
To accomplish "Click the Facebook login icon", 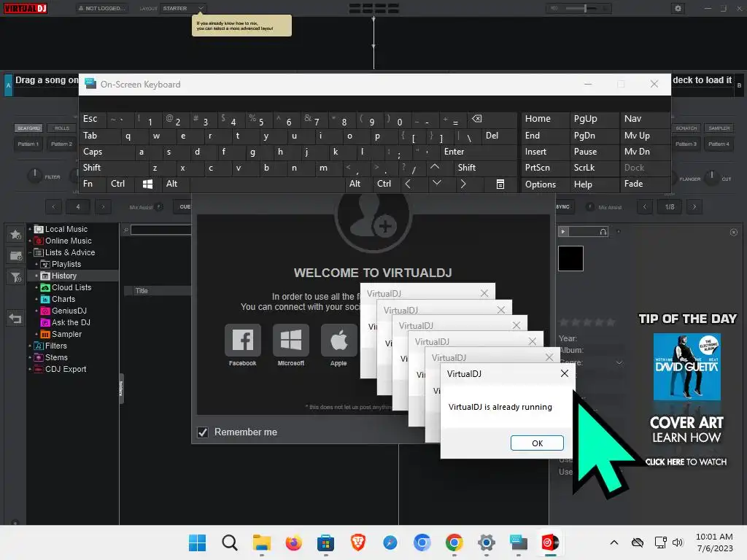I will point(242,340).
